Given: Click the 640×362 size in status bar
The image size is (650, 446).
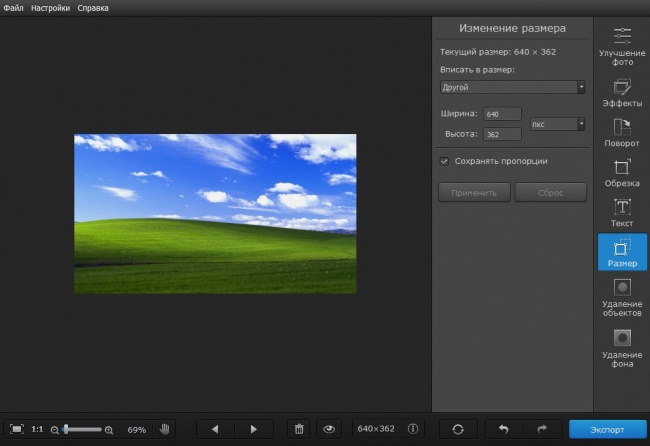Looking at the screenshot, I should (x=376, y=429).
